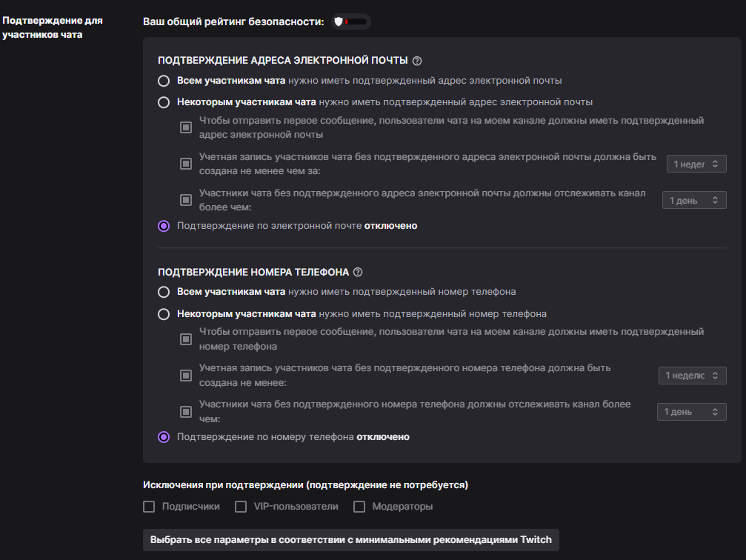Click select all Twitch minimum recommendations button

[351, 540]
